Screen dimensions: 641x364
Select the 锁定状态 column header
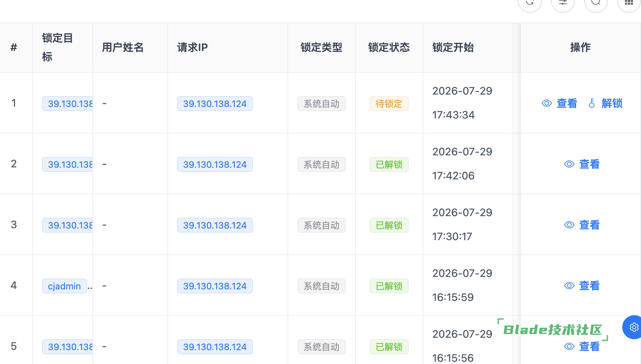tap(389, 48)
